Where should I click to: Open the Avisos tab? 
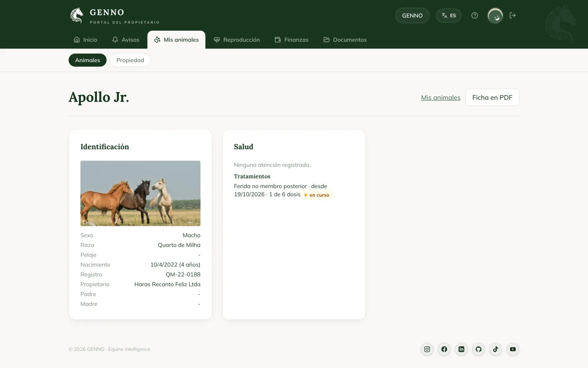(126, 40)
